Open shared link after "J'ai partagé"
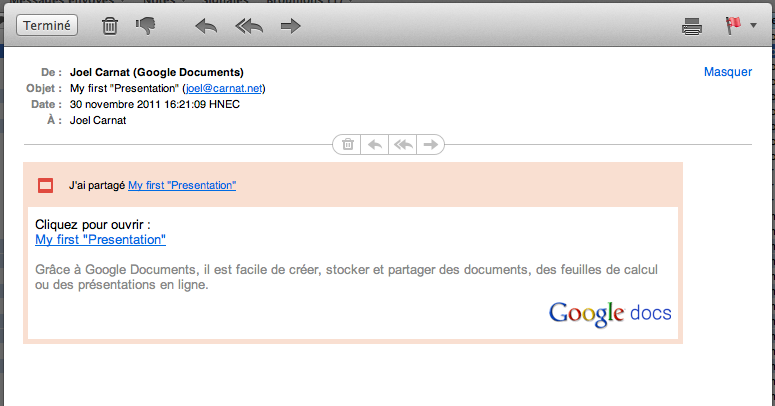The width and height of the screenshot is (775, 406). [182, 185]
